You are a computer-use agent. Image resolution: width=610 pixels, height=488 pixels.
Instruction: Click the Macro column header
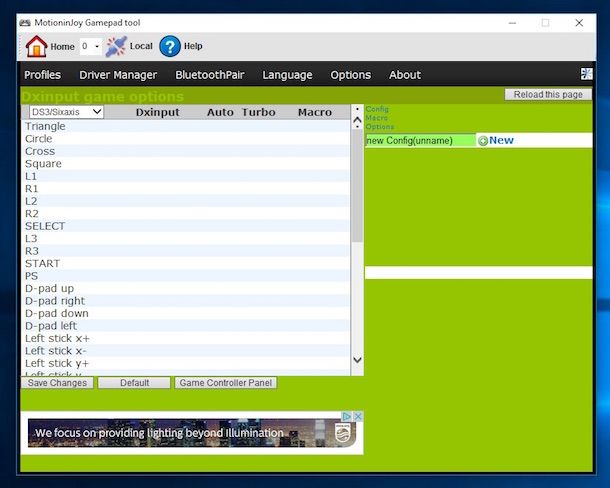(x=315, y=112)
